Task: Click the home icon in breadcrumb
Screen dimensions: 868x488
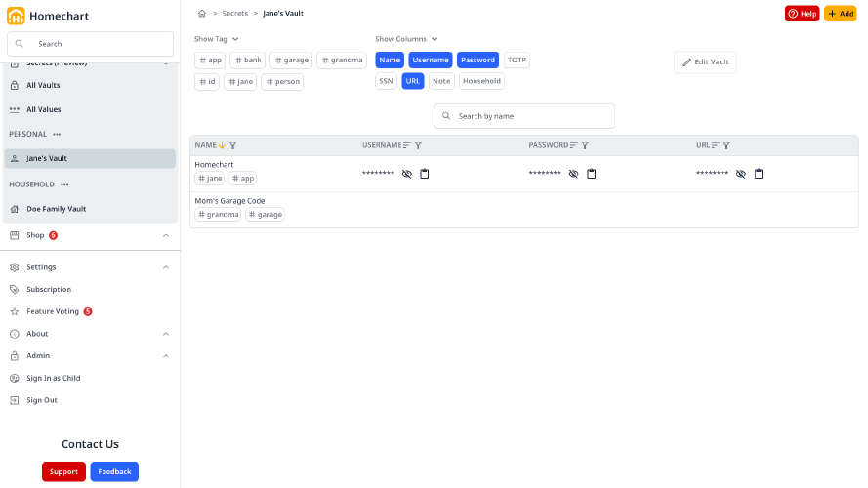Action: click(202, 14)
